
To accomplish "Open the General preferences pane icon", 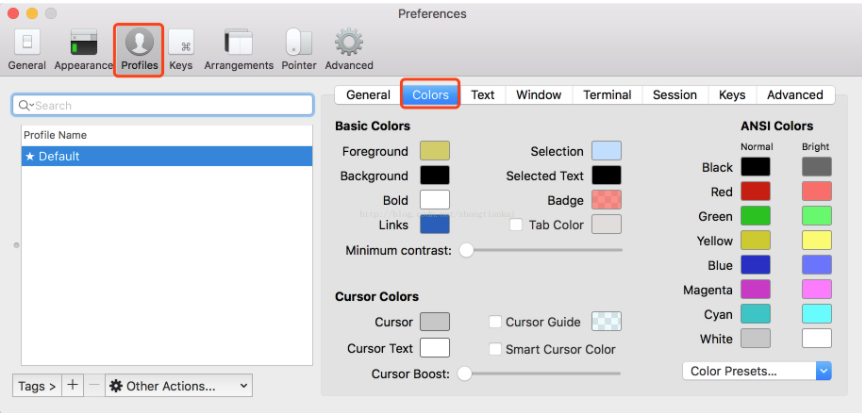I will 27,44.
